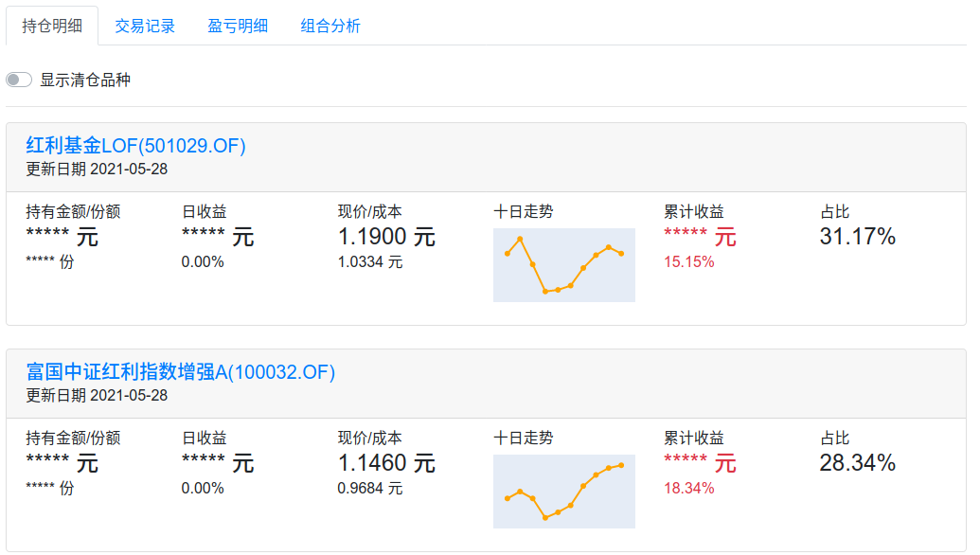Click the 1.0334 元 cost value
The height and width of the screenshot is (555, 980).
pos(370,262)
